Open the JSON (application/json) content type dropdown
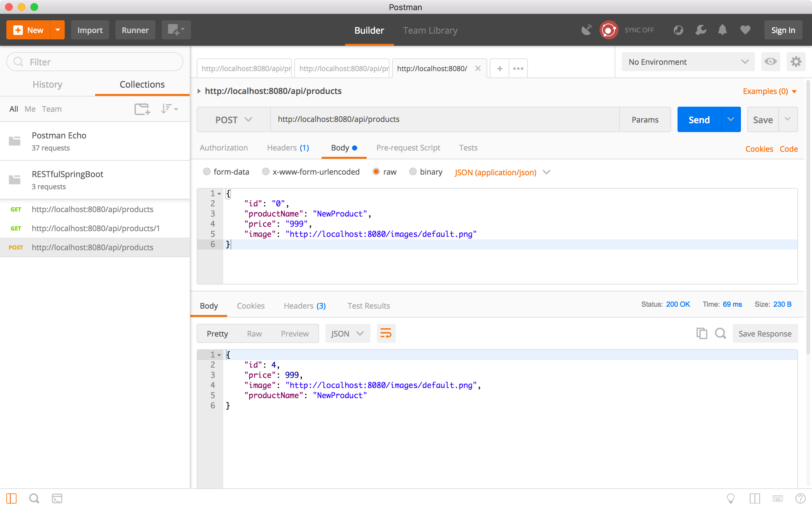This screenshot has width=812, height=508. pos(502,172)
